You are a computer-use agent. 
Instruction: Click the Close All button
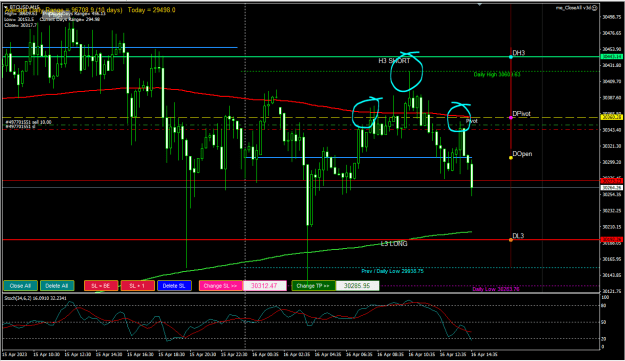20,286
